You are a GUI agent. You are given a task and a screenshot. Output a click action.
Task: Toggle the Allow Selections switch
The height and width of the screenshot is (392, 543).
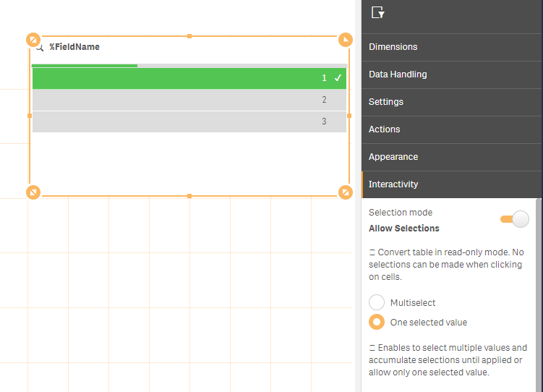(515, 220)
